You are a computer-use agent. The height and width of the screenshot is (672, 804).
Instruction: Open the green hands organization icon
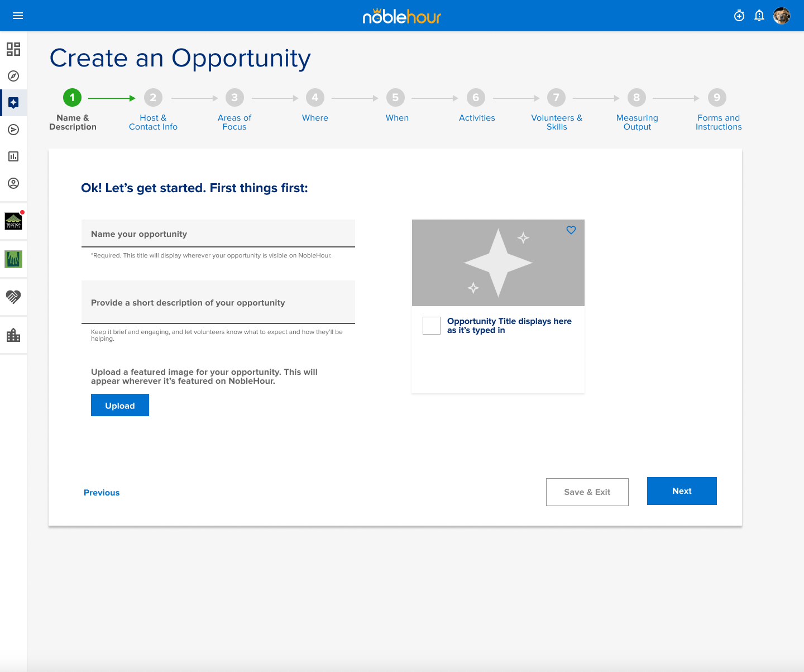(13, 259)
